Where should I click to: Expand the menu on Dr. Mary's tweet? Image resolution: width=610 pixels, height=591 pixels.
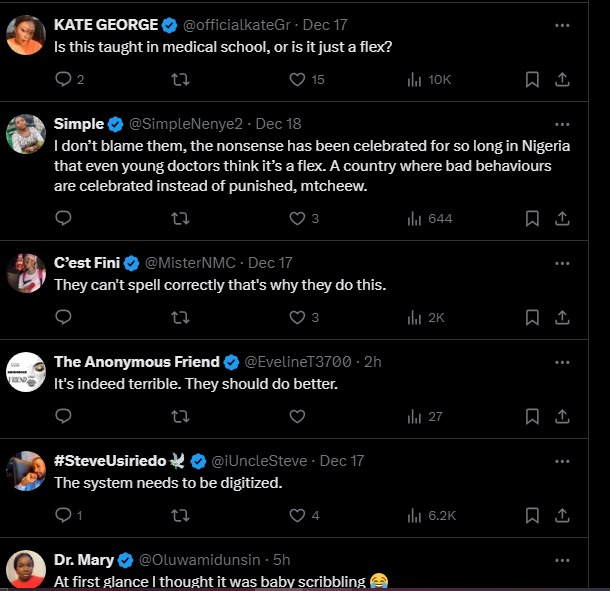[x=562, y=559]
